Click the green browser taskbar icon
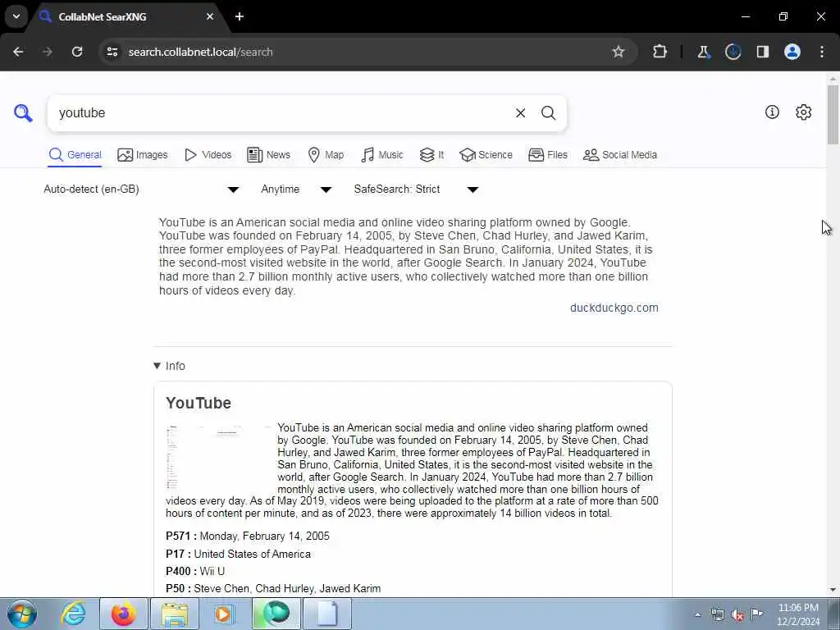This screenshot has height=630, width=840. pyautogui.click(x=276, y=614)
